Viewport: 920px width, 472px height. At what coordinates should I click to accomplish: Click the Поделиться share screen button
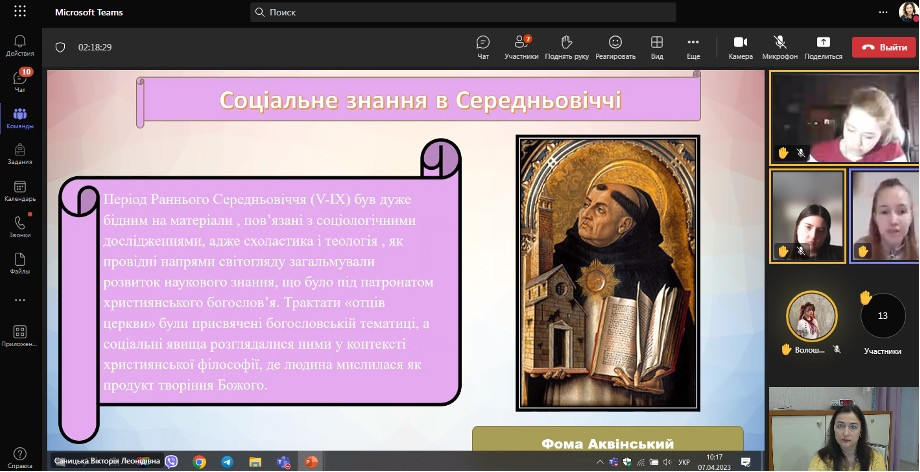(823, 46)
